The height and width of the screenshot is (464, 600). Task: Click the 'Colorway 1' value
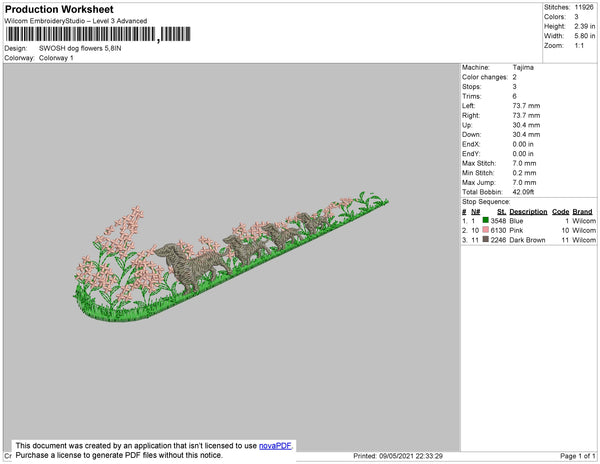56,58
